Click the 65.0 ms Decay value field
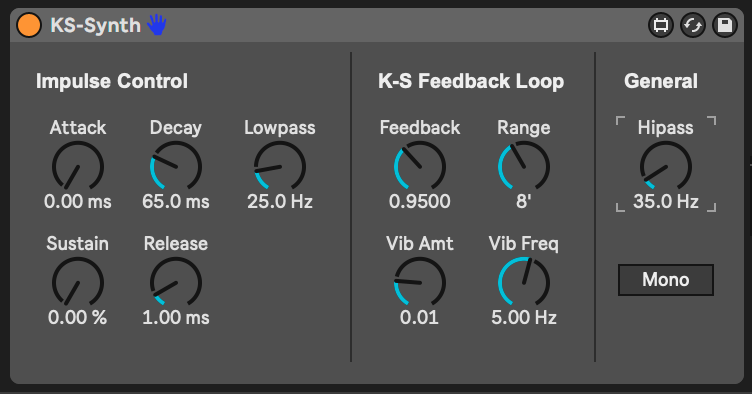 coord(176,201)
